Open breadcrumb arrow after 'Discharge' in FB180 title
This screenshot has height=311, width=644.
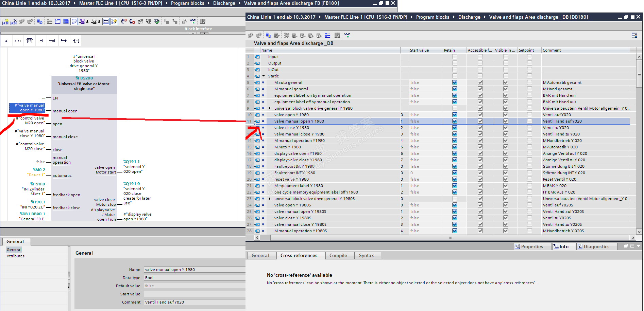239,3
